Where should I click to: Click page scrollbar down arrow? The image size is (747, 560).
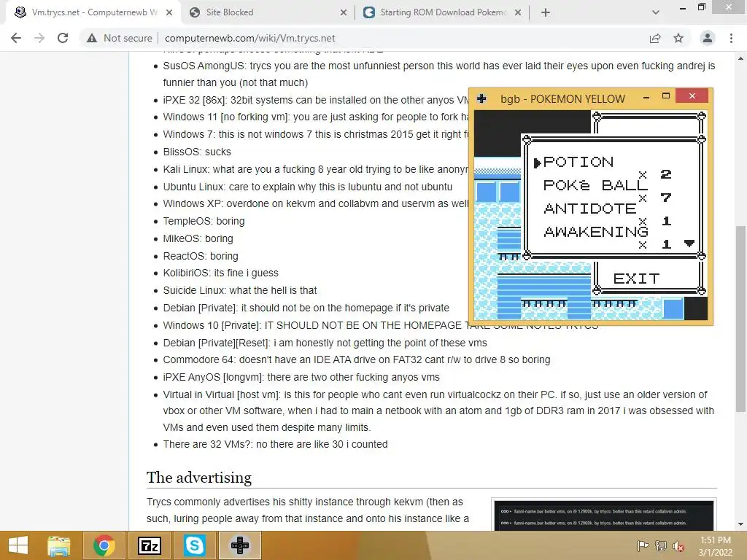pyautogui.click(x=741, y=524)
